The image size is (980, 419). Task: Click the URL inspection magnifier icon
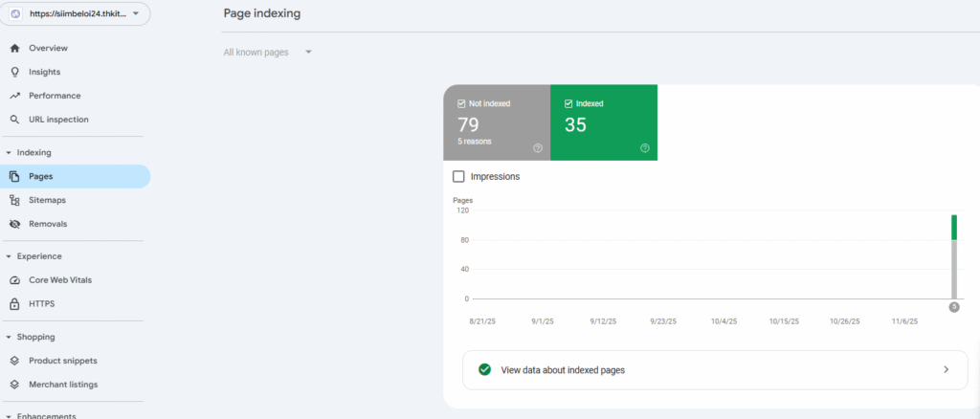[x=14, y=120]
